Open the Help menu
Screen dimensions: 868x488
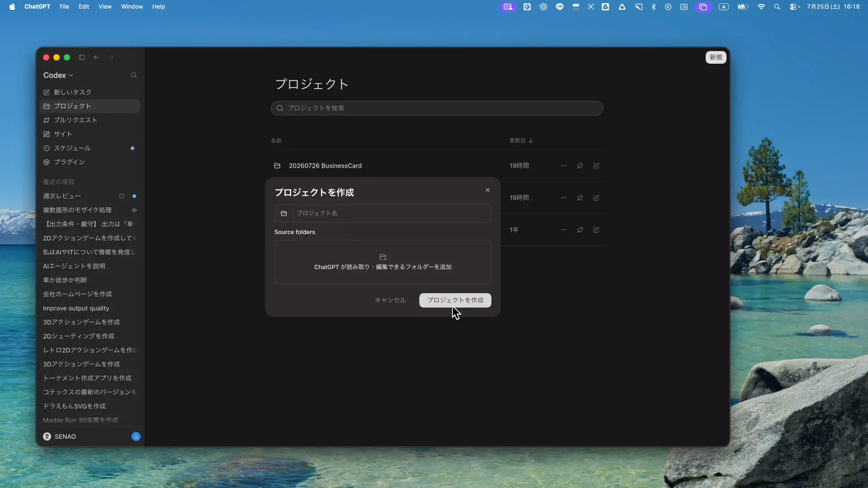point(158,7)
